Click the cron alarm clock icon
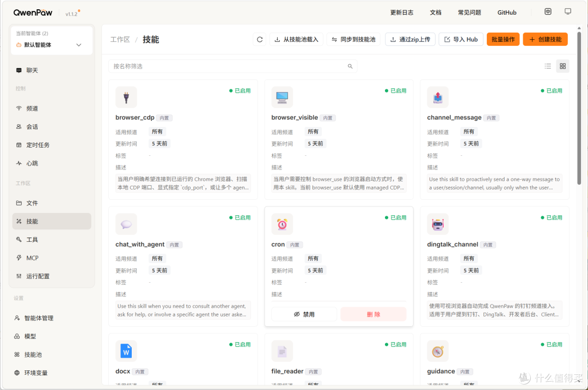 coord(282,224)
